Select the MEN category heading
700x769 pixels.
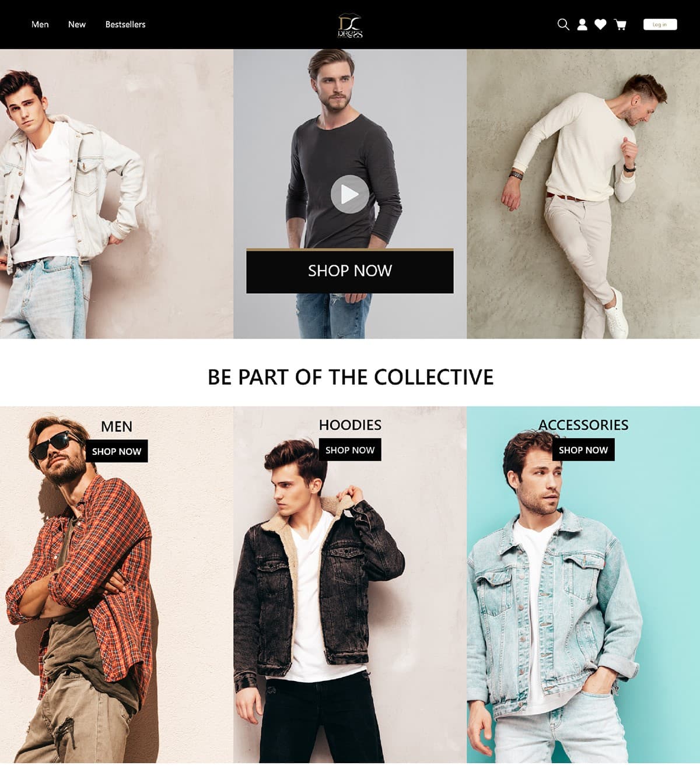click(117, 427)
